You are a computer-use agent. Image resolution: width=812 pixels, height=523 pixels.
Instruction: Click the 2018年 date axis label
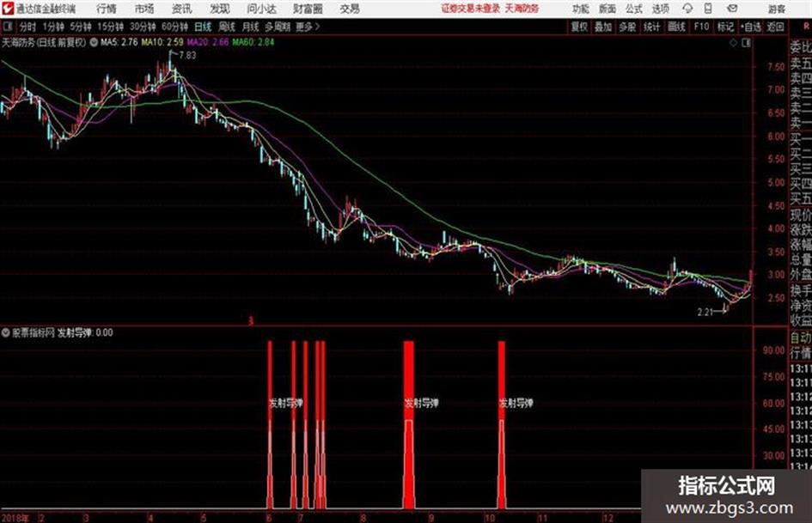pos(15,518)
